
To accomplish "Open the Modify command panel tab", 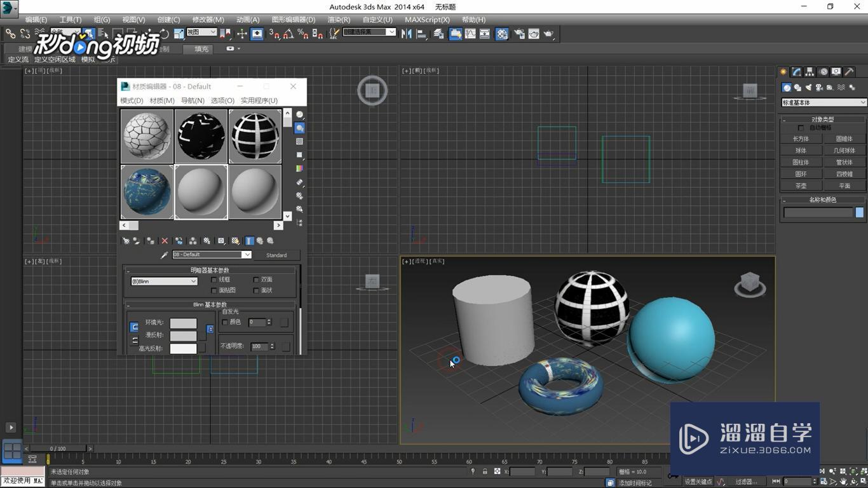I will point(797,72).
